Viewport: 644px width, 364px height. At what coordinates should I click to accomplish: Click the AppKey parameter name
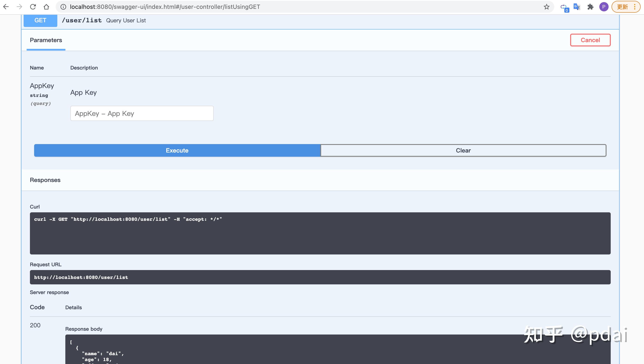tap(42, 86)
